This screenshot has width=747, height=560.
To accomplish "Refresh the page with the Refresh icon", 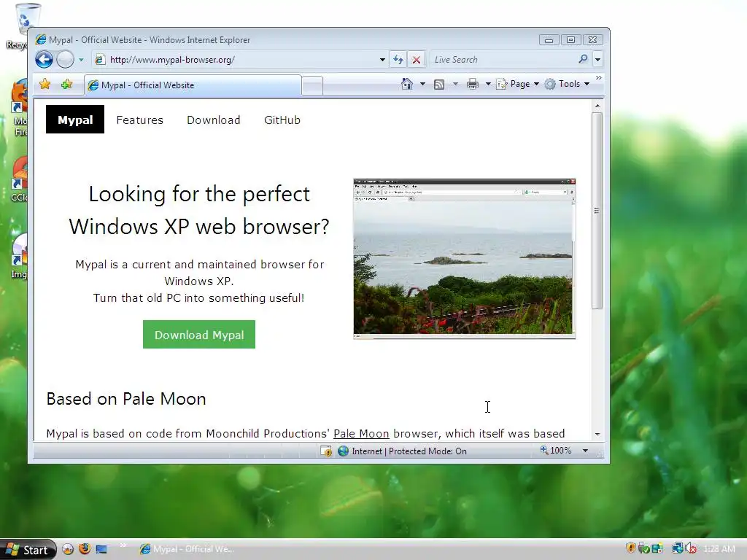I will [x=398, y=60].
